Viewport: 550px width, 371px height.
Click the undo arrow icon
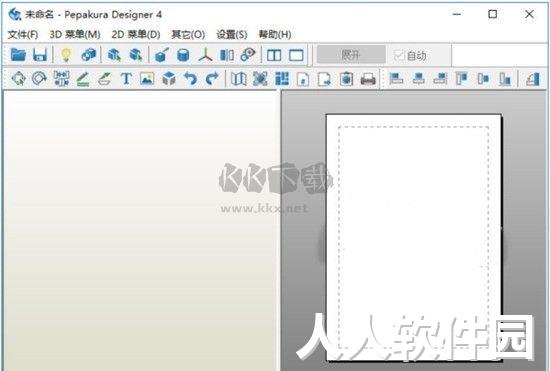[190, 79]
